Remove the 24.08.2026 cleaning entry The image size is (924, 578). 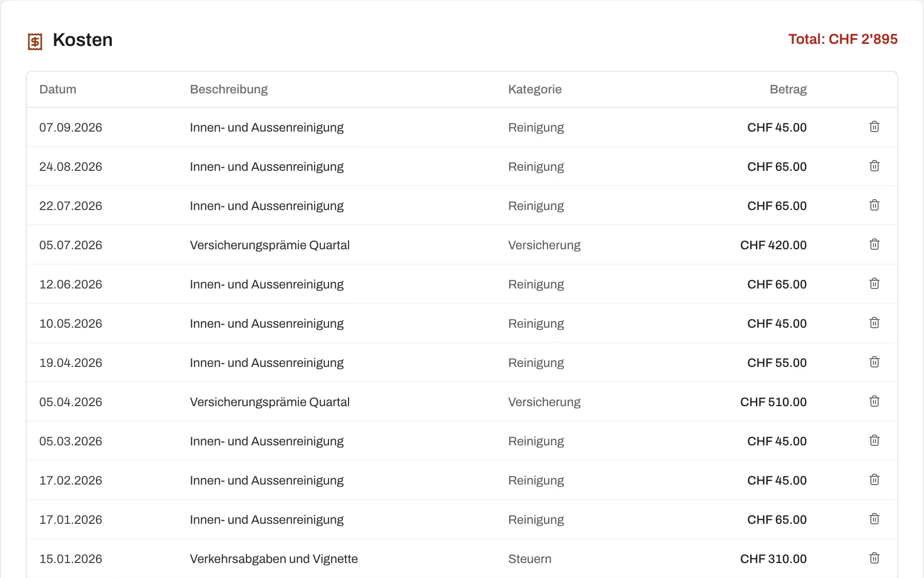click(874, 166)
